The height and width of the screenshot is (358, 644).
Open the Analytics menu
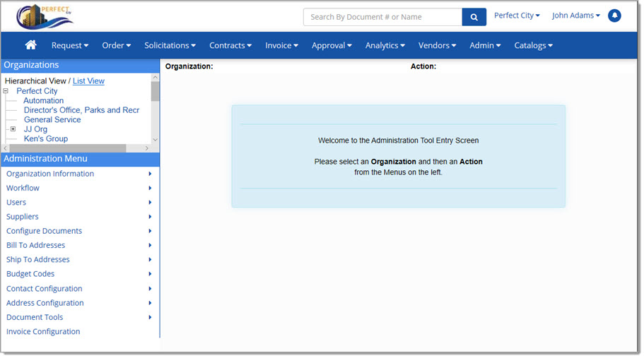pyautogui.click(x=385, y=45)
